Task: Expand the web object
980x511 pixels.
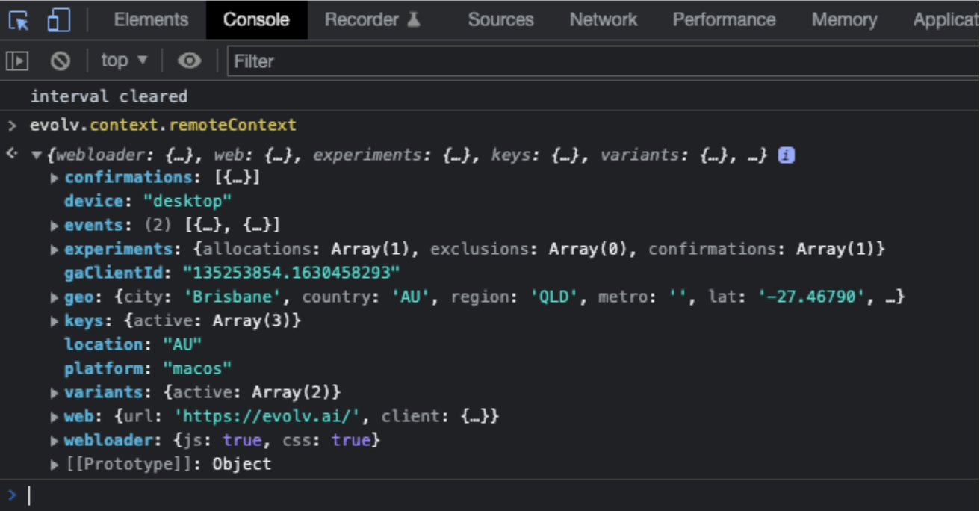Action: 55,417
